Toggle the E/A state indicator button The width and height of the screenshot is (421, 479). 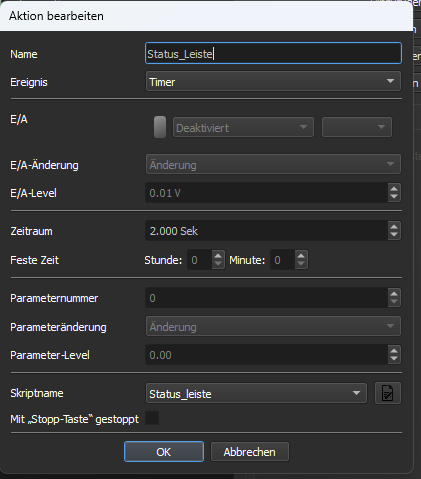160,127
